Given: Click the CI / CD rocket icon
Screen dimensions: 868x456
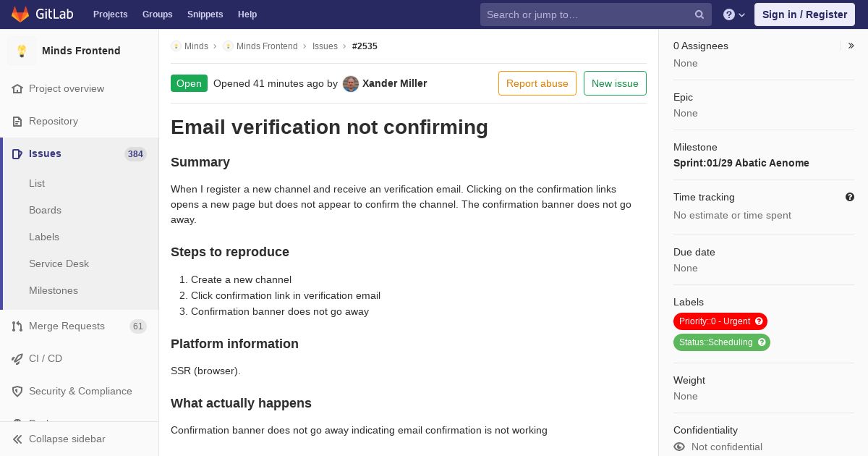Looking at the screenshot, I should point(17,358).
